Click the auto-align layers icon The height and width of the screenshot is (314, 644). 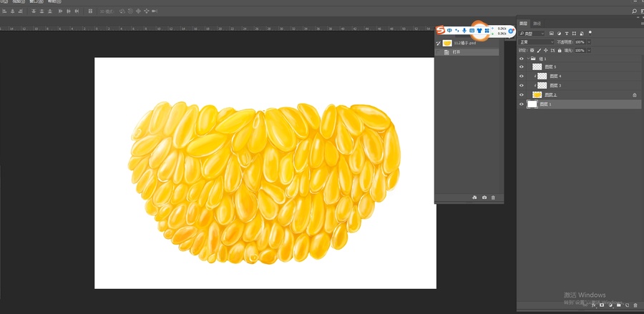90,11
